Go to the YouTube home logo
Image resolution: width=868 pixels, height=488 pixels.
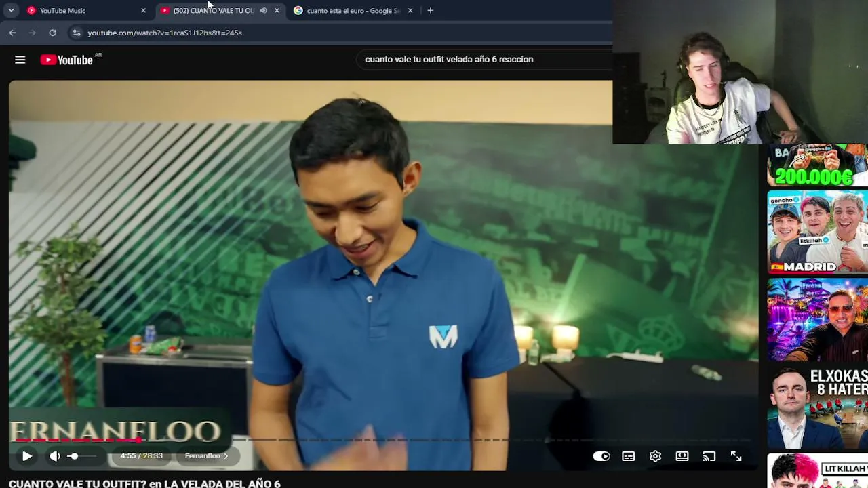pos(66,60)
